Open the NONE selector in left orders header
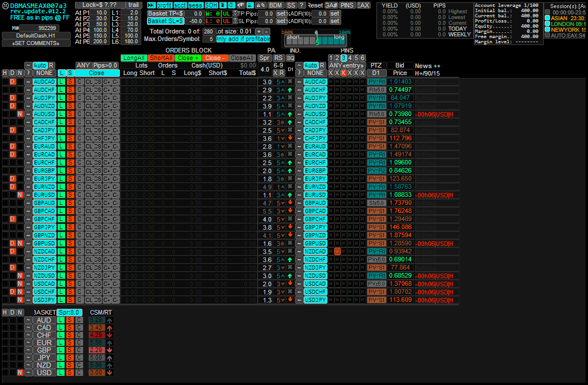Screen dimensions: 588x385 pos(44,73)
